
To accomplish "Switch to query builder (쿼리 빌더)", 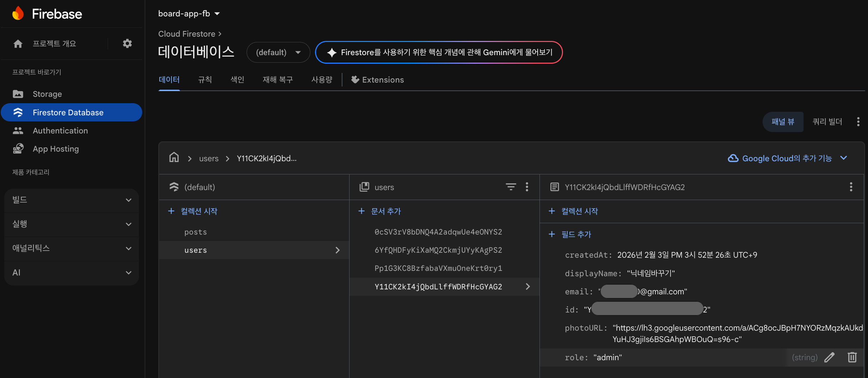I will pyautogui.click(x=827, y=122).
